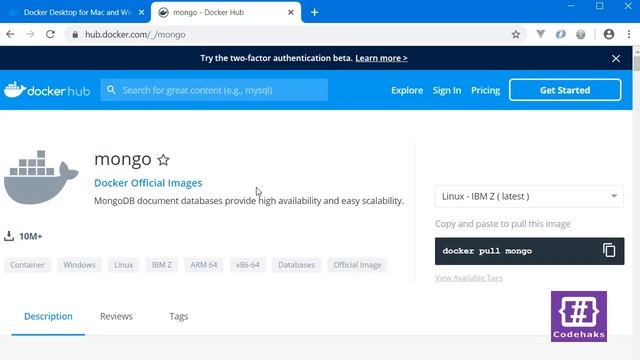Select the Databases tag chip
640x360 pixels.
click(296, 265)
